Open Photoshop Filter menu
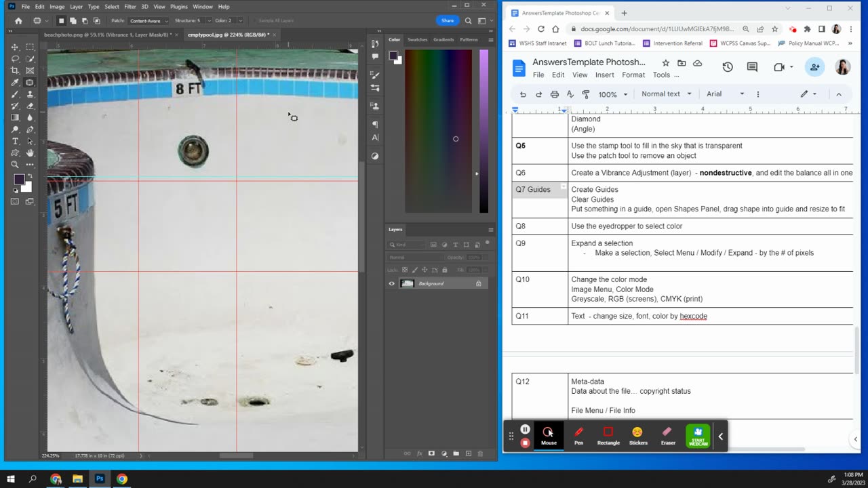This screenshot has height=488, width=868. [x=130, y=7]
